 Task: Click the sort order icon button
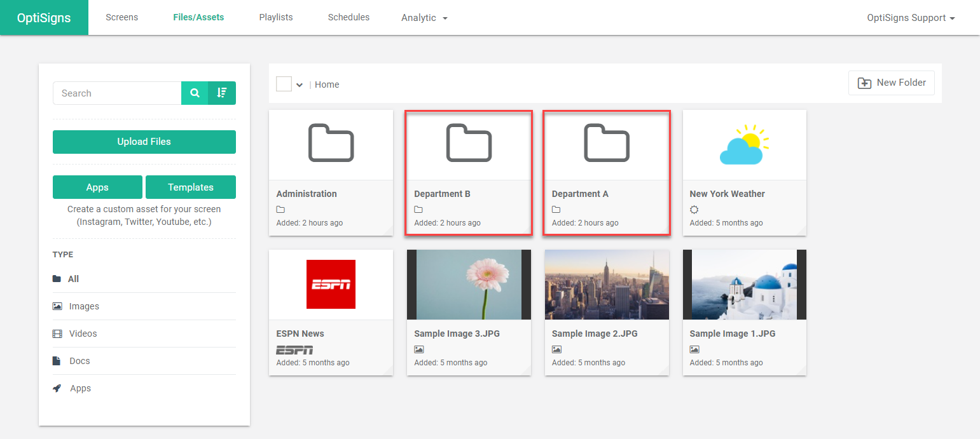tap(222, 93)
